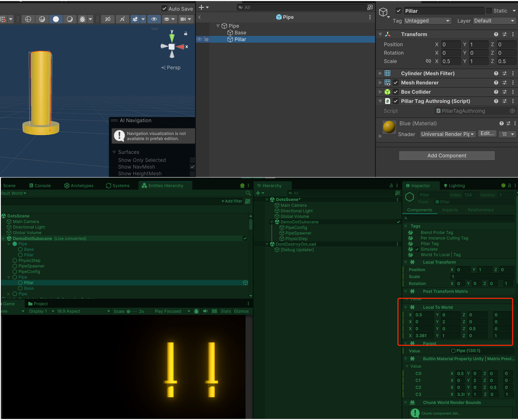This screenshot has height=420, width=518.
Task: Click the hierarchy lock icon
Action: point(391,186)
